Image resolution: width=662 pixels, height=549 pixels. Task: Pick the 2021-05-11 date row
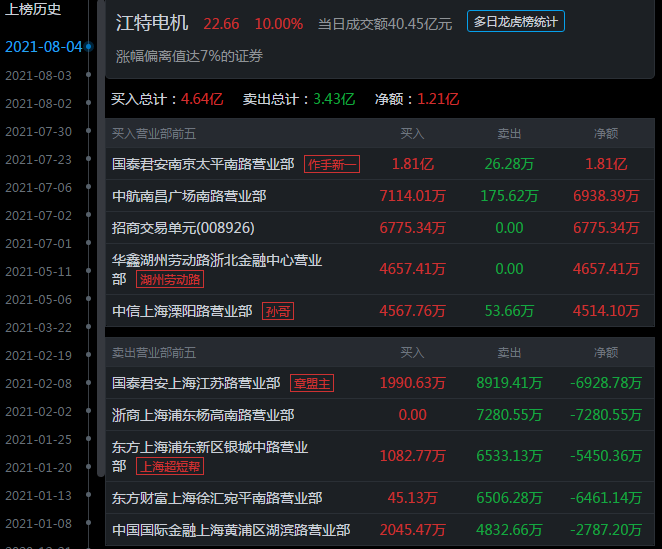coord(38,272)
